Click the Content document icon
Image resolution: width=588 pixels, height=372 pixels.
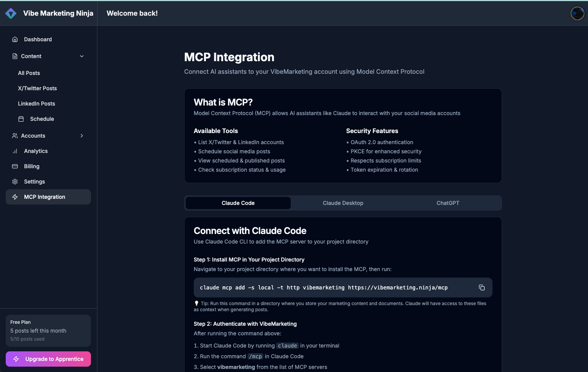(x=15, y=56)
